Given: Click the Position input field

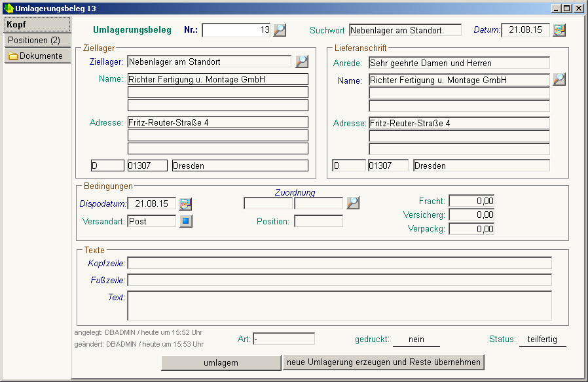Looking at the screenshot, I should click(x=318, y=221).
